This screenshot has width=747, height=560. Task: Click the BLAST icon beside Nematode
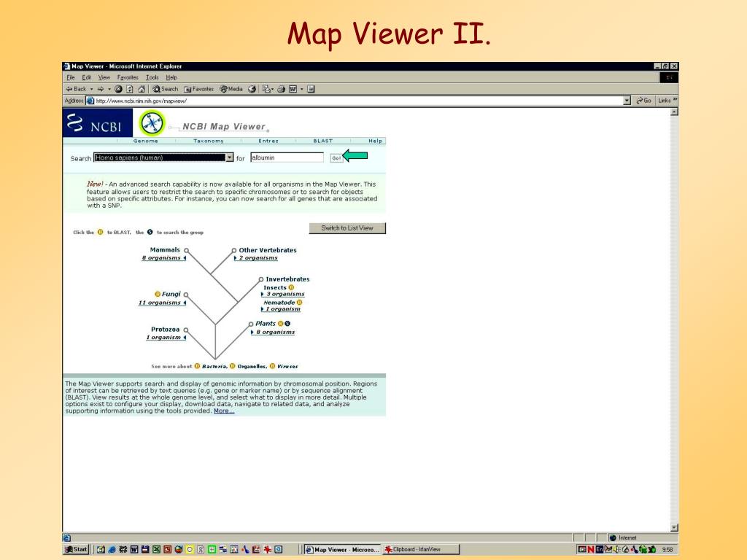[x=300, y=303]
